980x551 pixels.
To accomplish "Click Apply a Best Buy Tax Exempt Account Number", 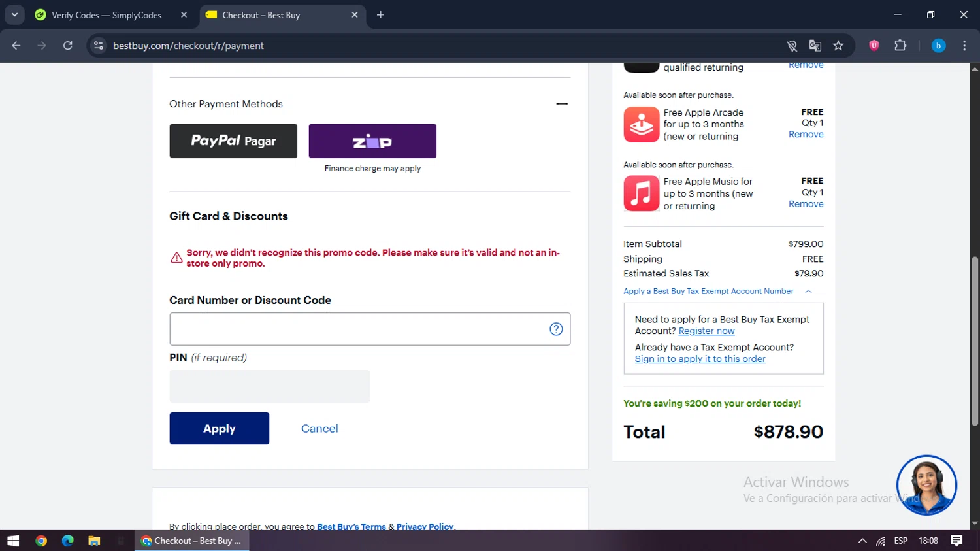I will tap(708, 292).
